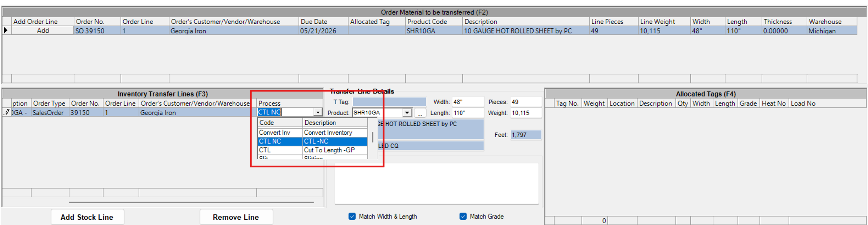Screen dimensions: 868x225
Task: Click Georgia Iron cell in Inventory Transfer Lines
Action: [197, 113]
